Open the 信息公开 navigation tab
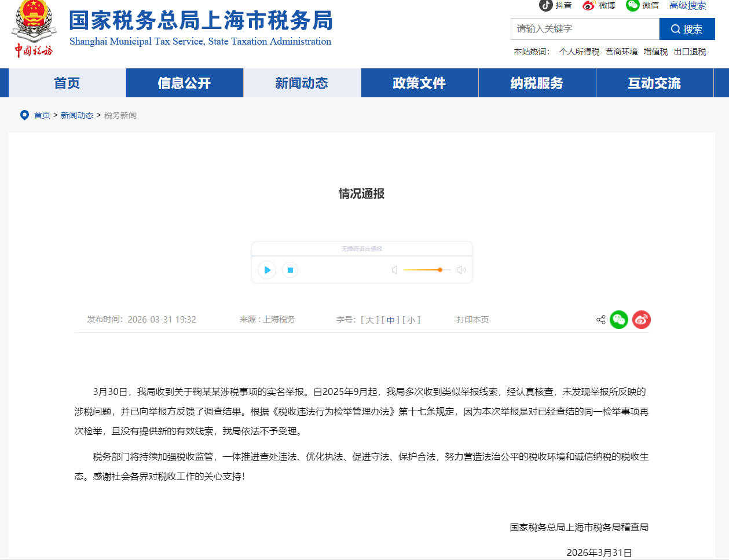Screen dimensions: 729x560 (184, 83)
